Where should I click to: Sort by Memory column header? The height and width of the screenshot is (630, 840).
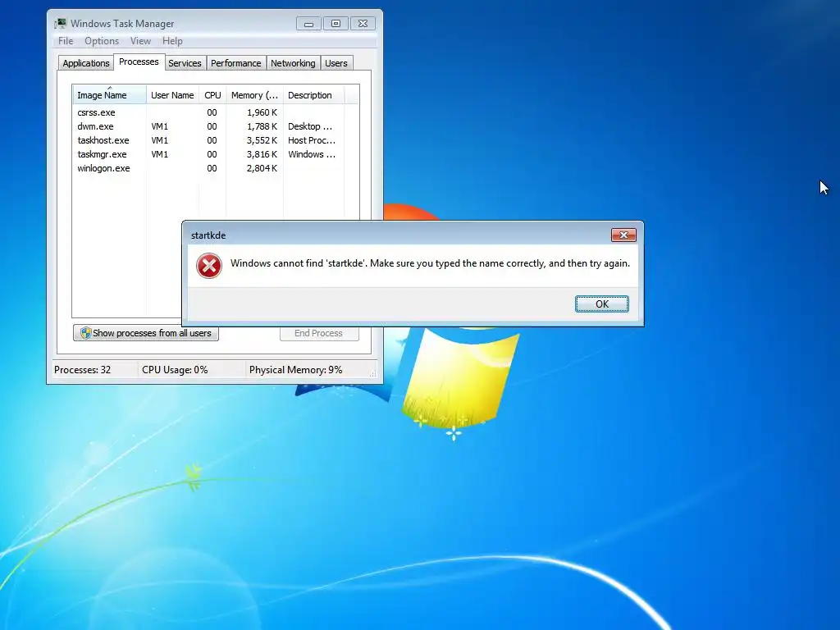(254, 95)
